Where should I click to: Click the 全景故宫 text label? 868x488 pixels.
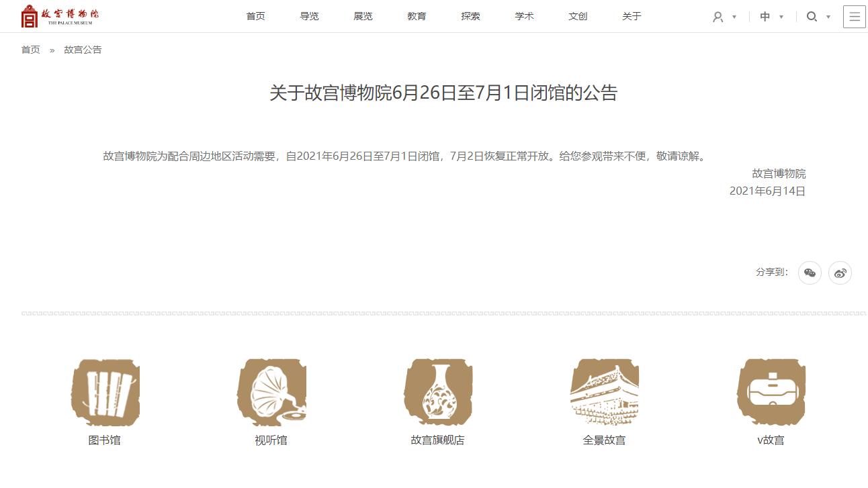click(x=604, y=440)
